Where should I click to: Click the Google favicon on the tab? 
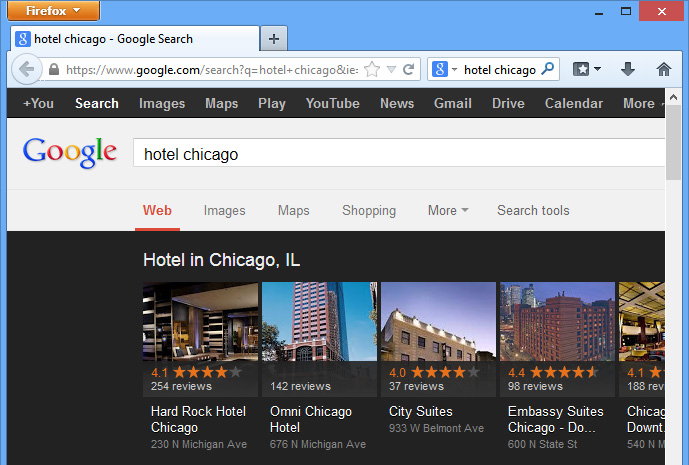(23, 39)
